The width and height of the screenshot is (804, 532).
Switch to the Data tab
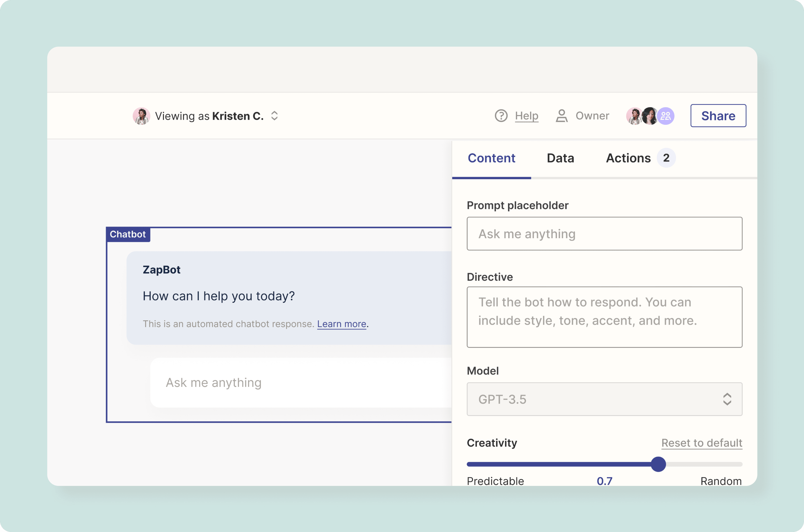560,158
